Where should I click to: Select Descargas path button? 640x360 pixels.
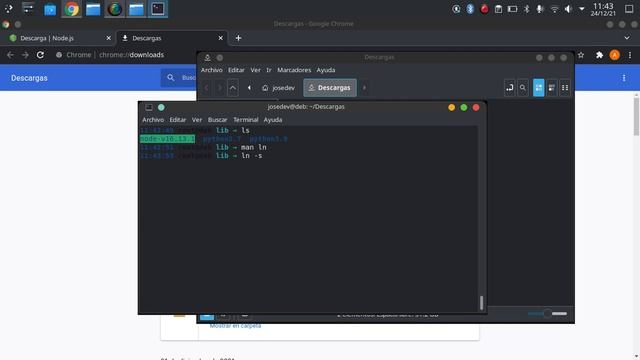coord(330,88)
